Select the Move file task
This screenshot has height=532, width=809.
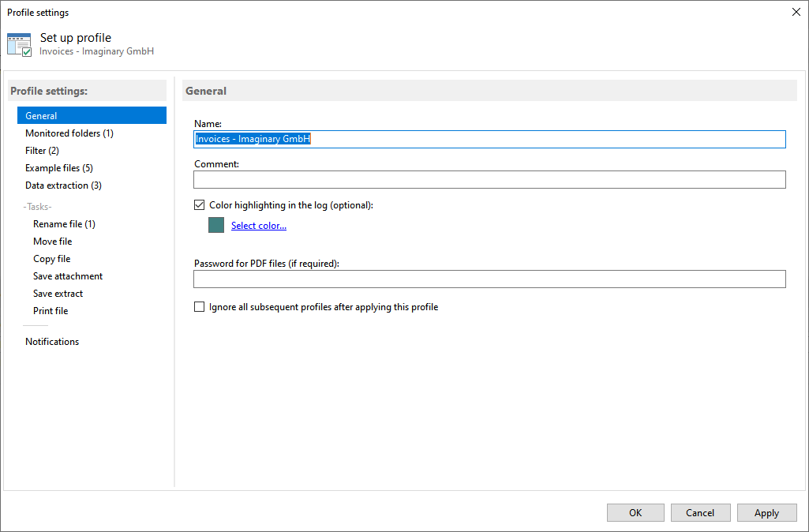[52, 242]
